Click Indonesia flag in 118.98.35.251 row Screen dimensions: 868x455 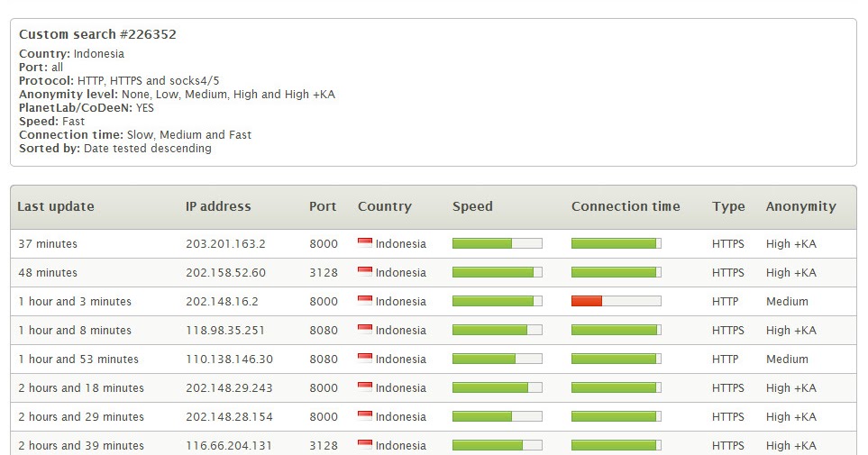point(365,329)
